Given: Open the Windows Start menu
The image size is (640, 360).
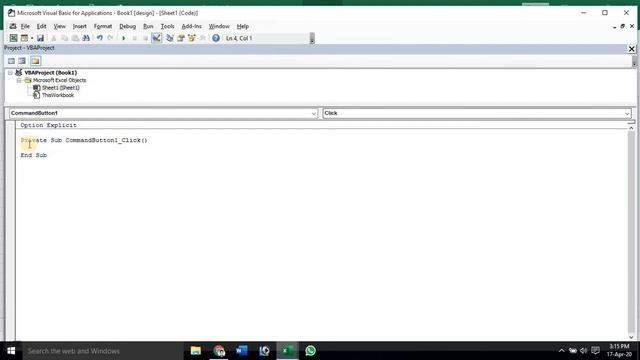Looking at the screenshot, I should point(11,351).
